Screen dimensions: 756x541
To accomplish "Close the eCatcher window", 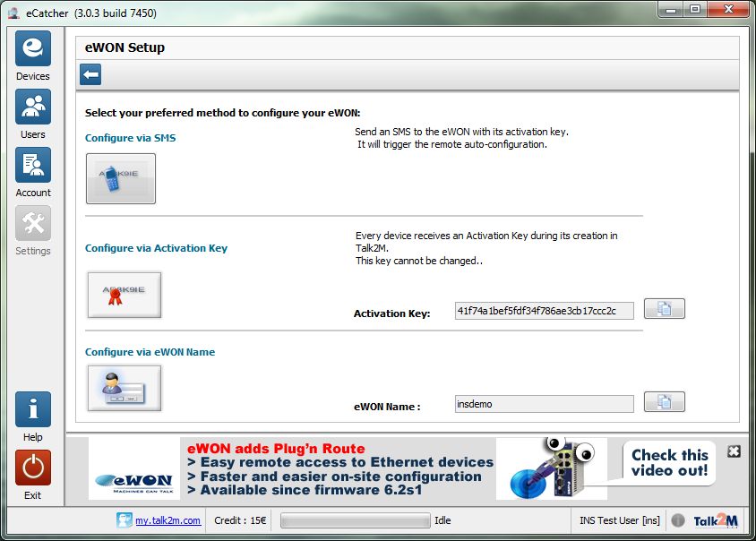I will [x=728, y=9].
